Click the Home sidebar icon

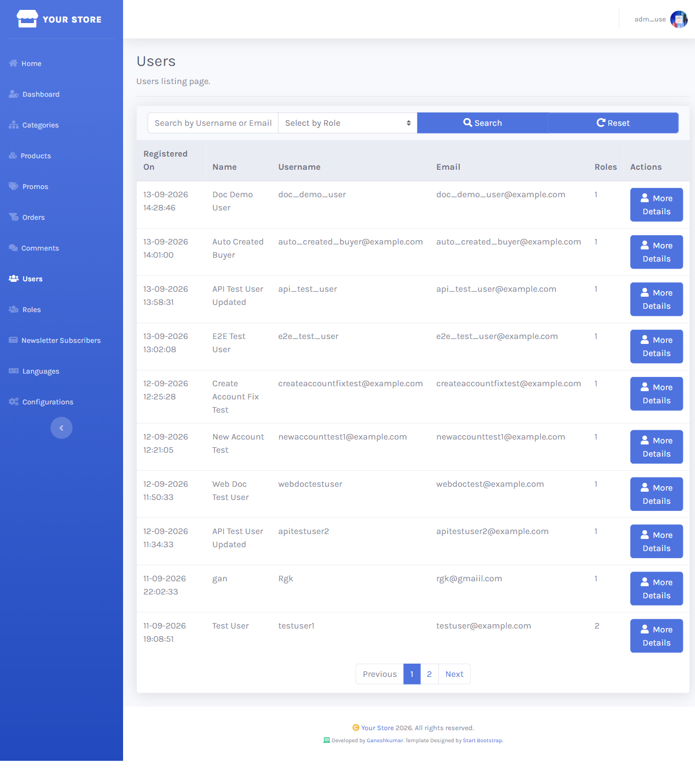pos(13,63)
